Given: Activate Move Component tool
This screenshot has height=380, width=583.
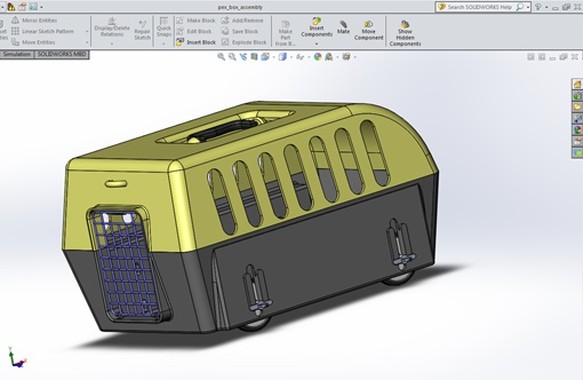Looking at the screenshot, I should [368, 30].
